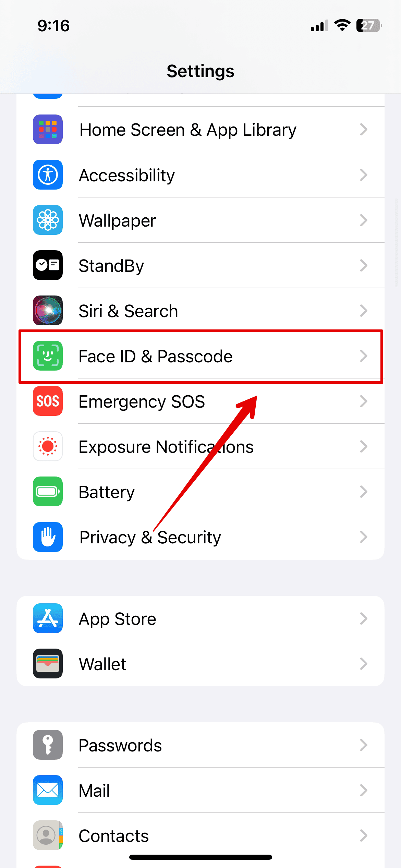Click the chevron on the Wallet row
Viewport: 401px width, 868px height.
coord(364,664)
